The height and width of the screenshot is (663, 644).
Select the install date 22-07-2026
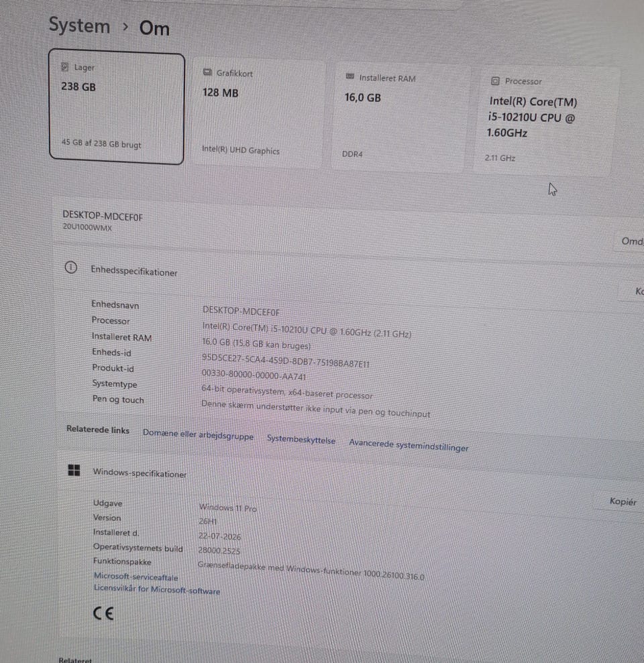[219, 536]
